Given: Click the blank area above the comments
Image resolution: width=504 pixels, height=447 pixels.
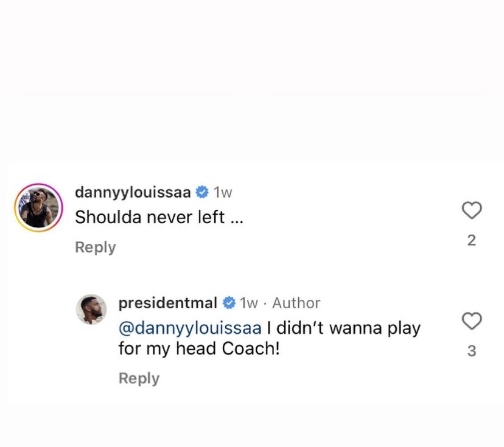Looking at the screenshot, I should click(x=252, y=79).
